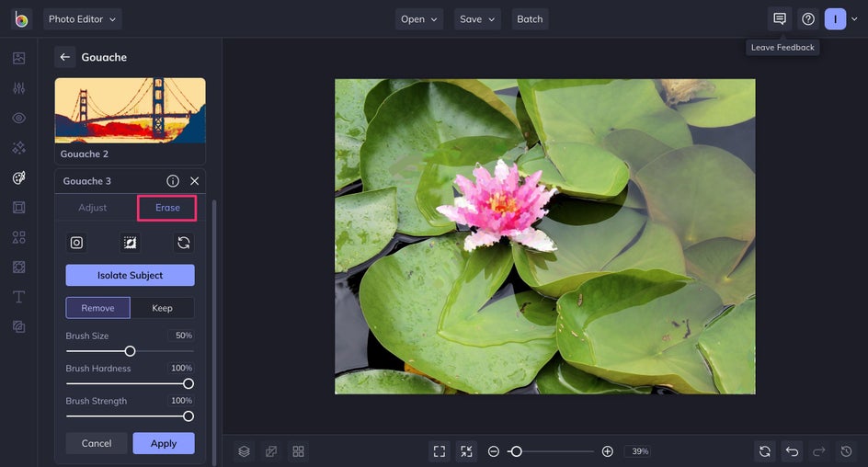
Task: Click the reset all changes icon bottom right
Action: pyautogui.click(x=765, y=451)
